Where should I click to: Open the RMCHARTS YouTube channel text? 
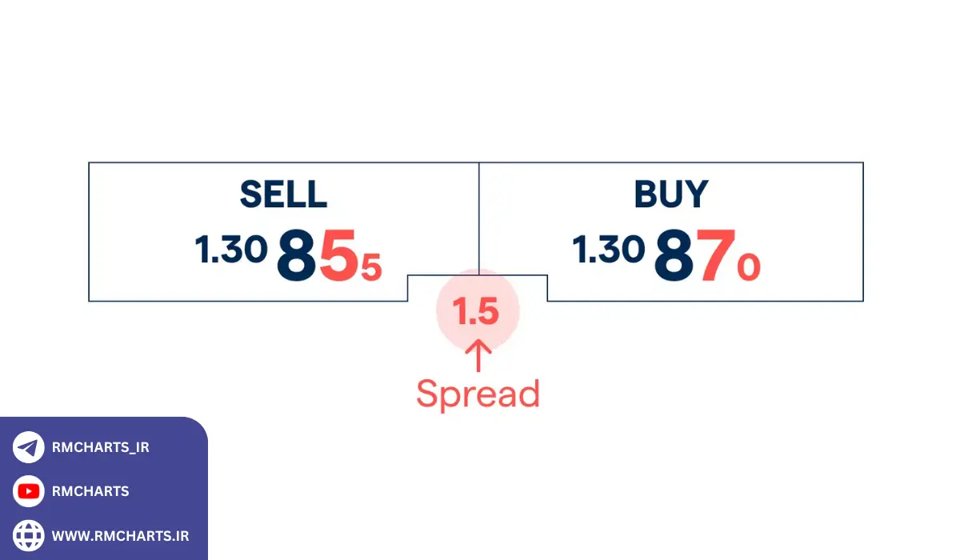(90, 491)
